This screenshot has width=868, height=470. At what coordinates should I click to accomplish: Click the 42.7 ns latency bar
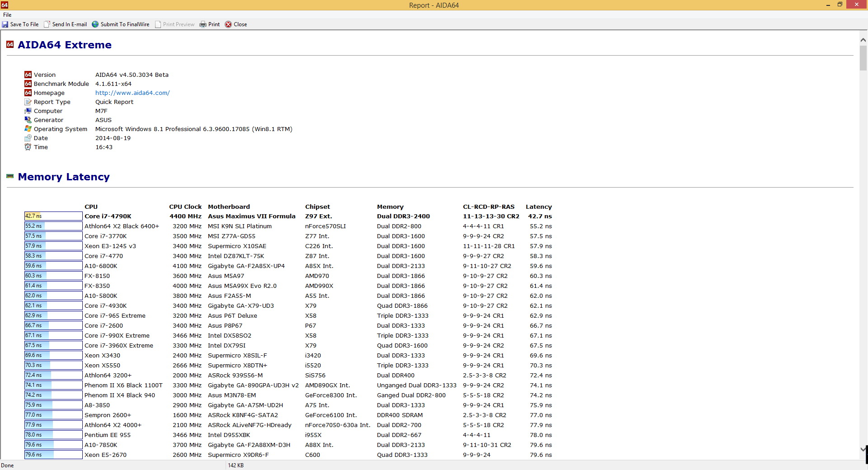coord(53,216)
